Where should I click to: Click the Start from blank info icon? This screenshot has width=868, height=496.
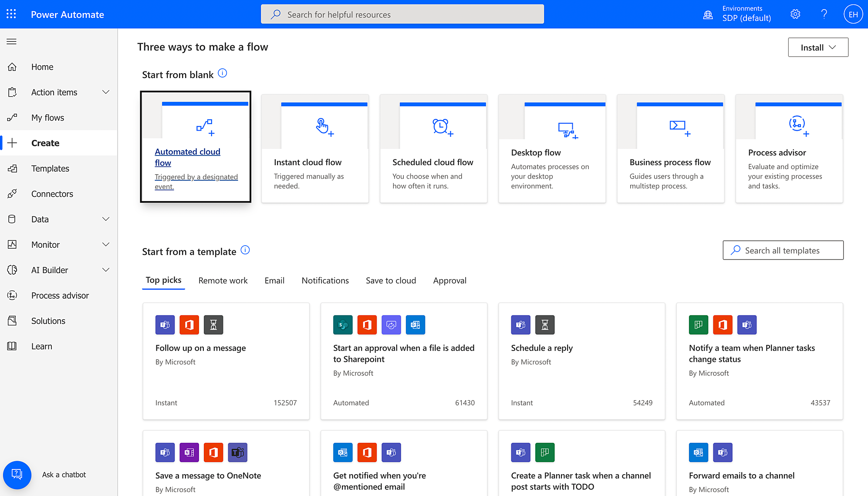[222, 73]
